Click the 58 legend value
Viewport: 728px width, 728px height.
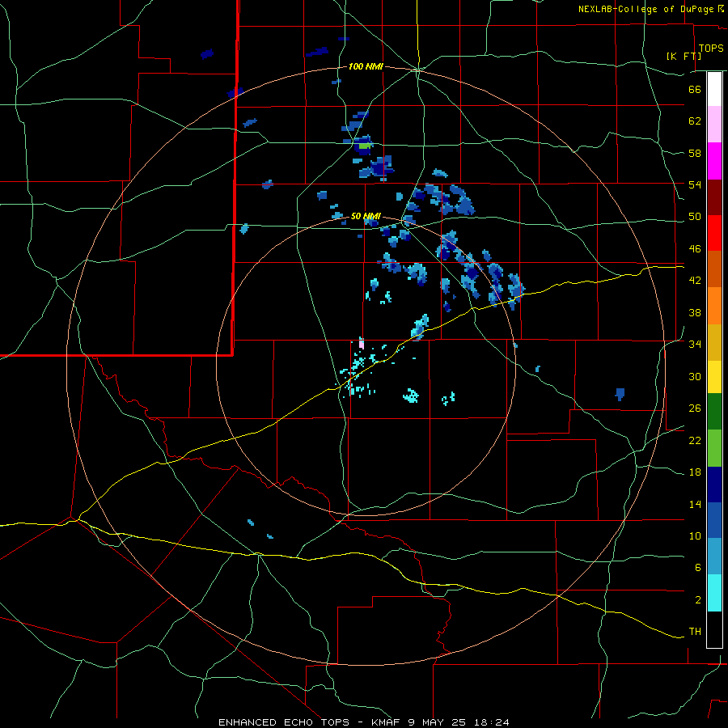[695, 153]
